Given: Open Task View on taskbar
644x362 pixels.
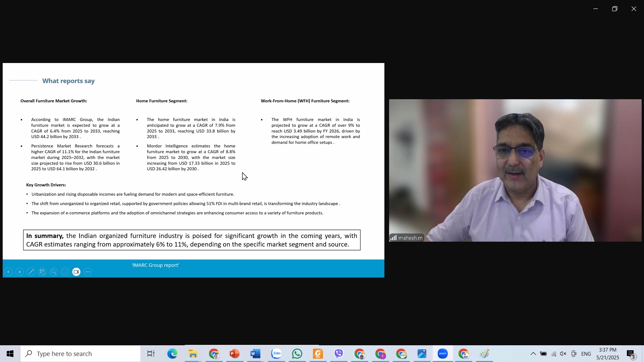Looking at the screenshot, I should pos(151,354).
